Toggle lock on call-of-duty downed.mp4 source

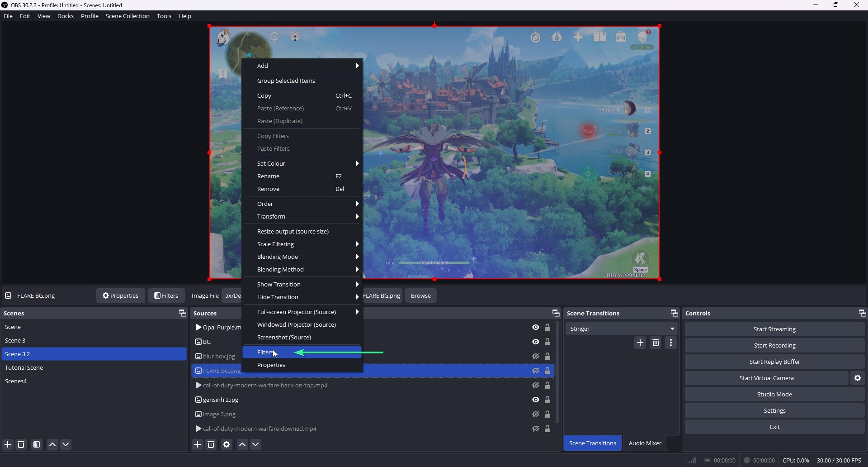point(547,429)
